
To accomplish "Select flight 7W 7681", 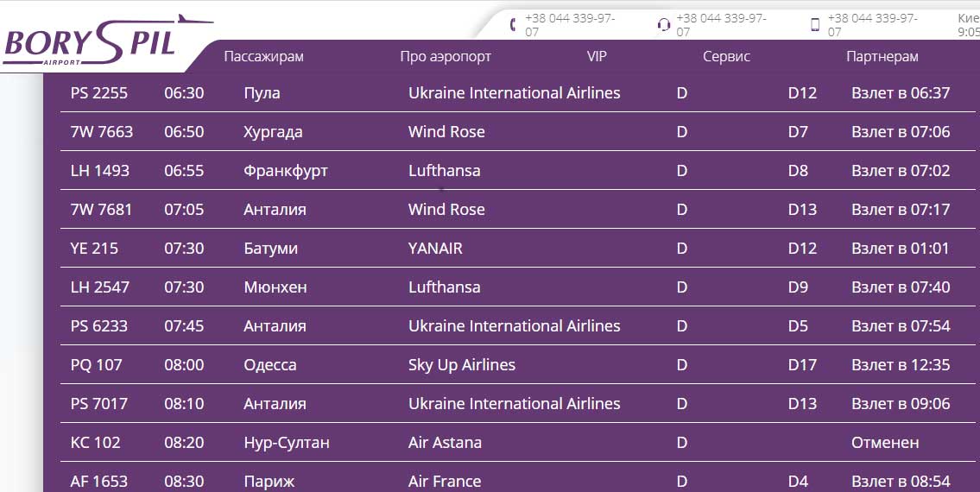I will click(x=101, y=210).
